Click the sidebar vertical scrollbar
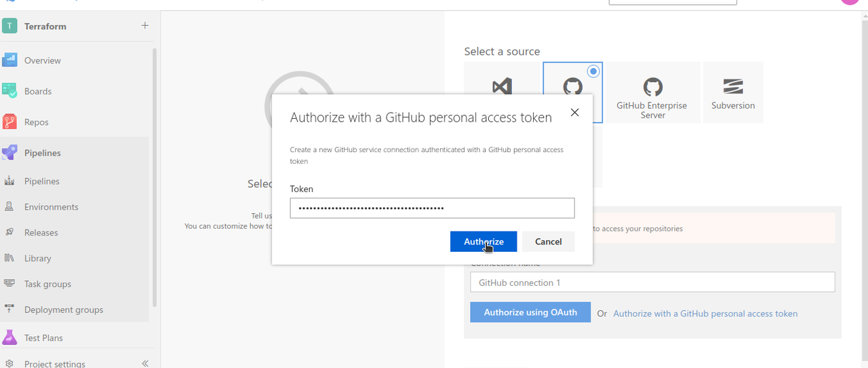The width and height of the screenshot is (868, 368). [x=155, y=177]
